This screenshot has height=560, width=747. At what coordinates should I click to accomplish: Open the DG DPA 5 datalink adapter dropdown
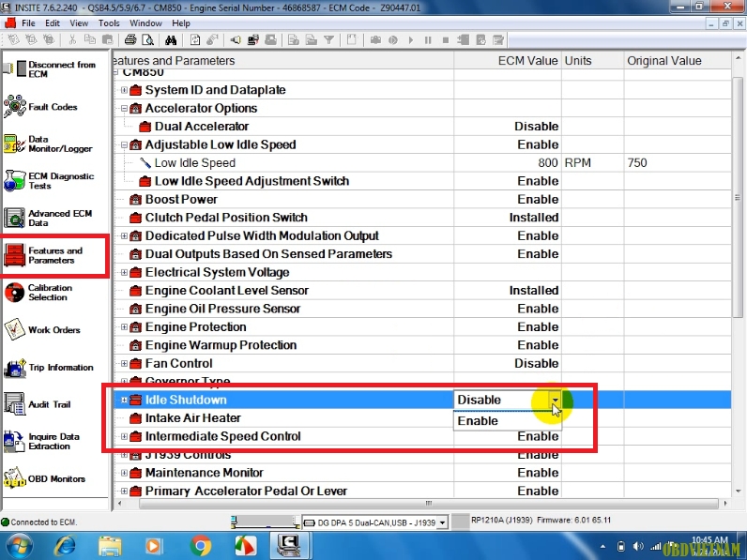coord(442,522)
